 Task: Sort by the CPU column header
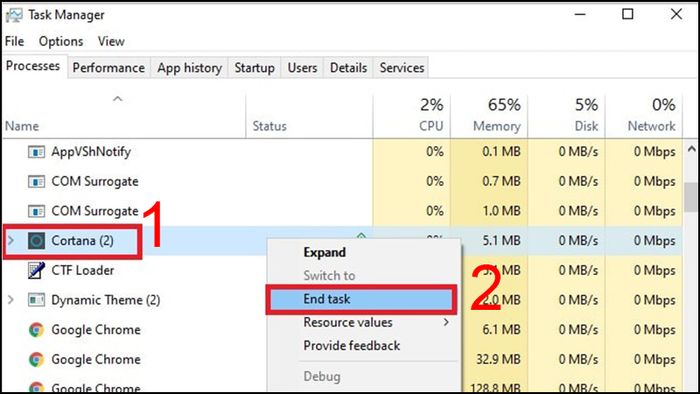pyautogui.click(x=412, y=115)
